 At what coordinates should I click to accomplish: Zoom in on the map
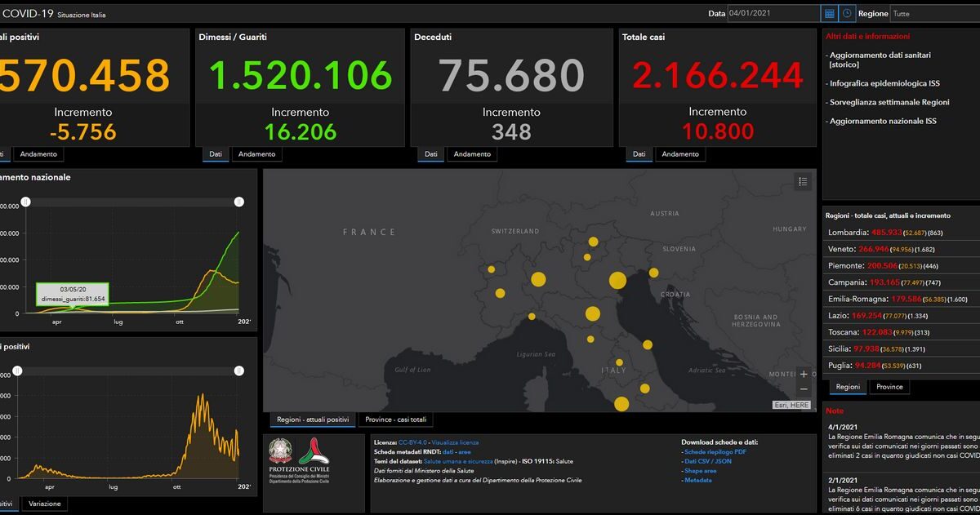[x=804, y=375]
